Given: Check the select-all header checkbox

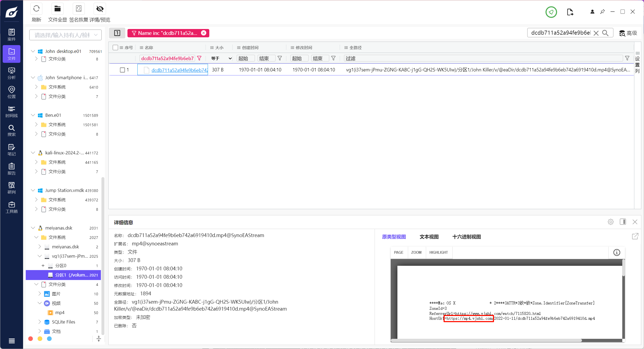Looking at the screenshot, I should (x=115, y=48).
